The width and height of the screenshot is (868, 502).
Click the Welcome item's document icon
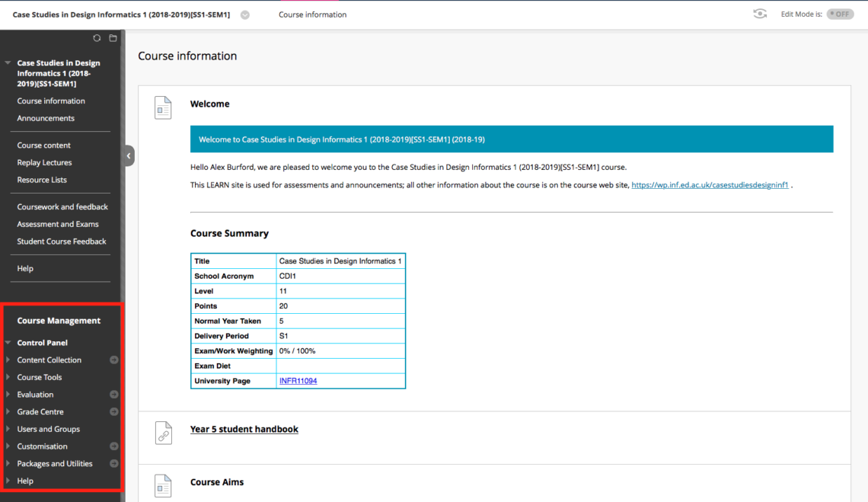tap(163, 107)
